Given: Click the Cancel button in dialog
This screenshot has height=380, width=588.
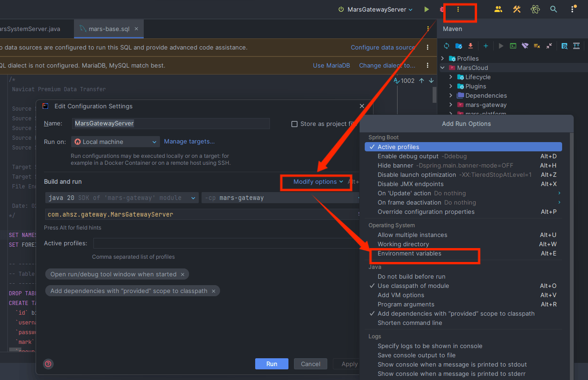Looking at the screenshot, I should coord(311,364).
